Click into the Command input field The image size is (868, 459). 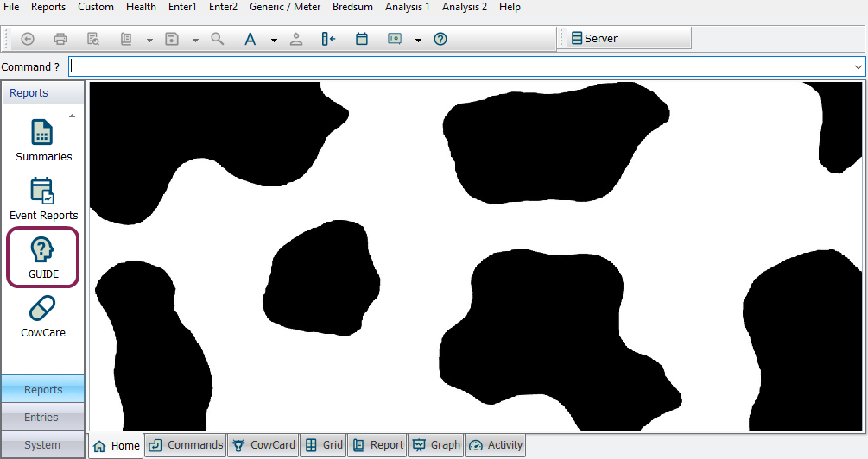[458, 66]
